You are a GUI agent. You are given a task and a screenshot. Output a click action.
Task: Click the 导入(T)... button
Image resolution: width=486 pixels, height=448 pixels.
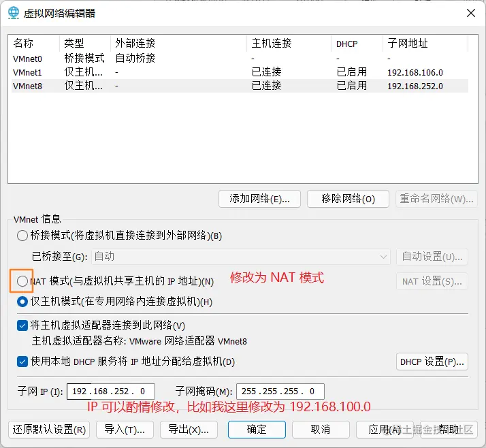[125, 430]
